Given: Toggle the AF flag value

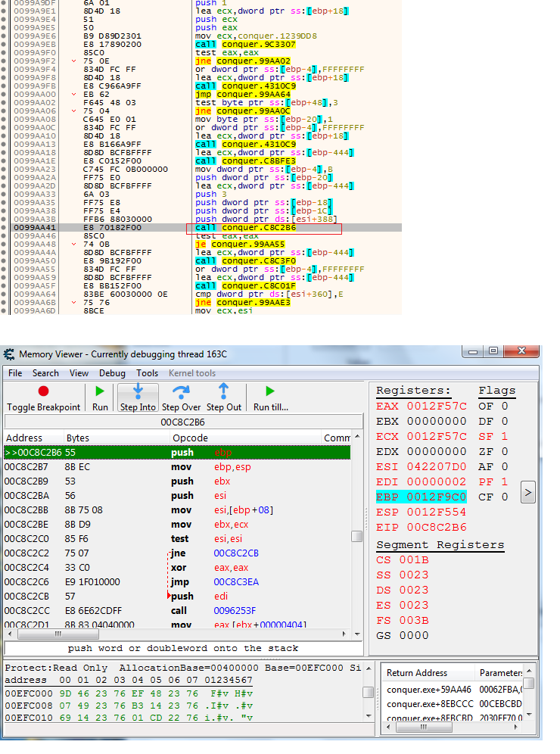Looking at the screenshot, I should click(x=505, y=467).
